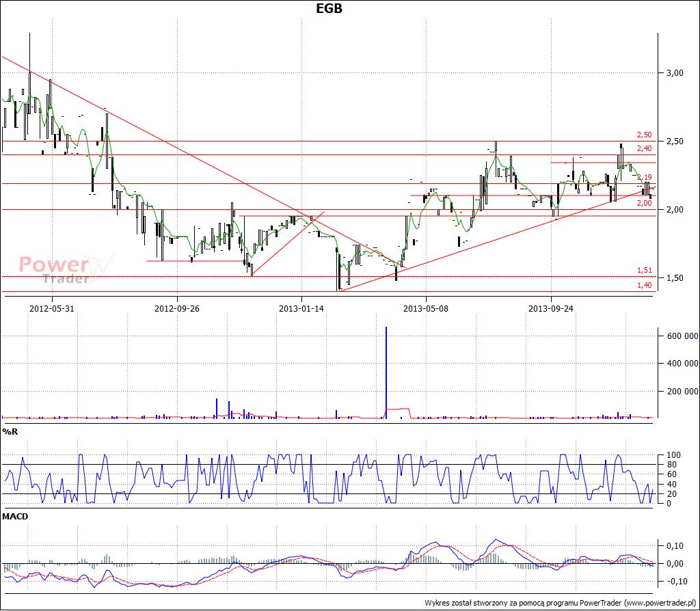Select the 2012-05-31 date label
The width and height of the screenshot is (700, 611).
(x=51, y=308)
